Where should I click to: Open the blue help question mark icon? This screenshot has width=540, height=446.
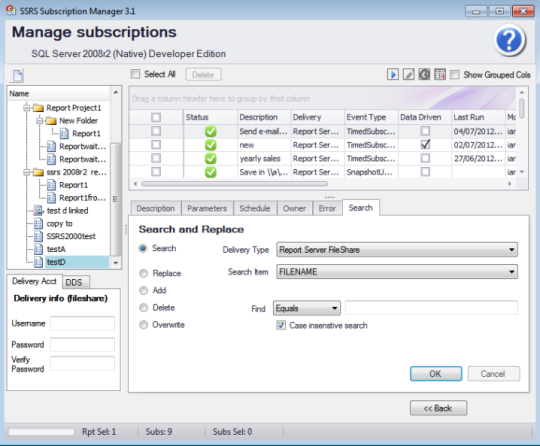pos(509,40)
